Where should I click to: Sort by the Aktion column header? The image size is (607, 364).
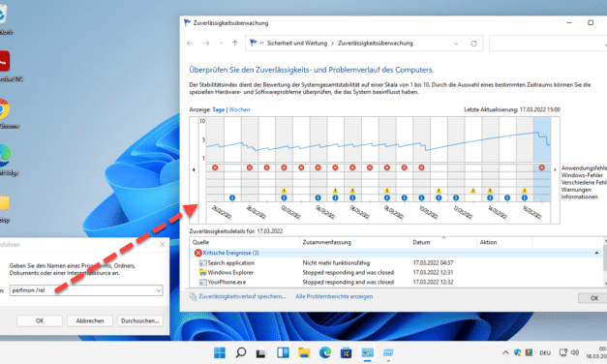[x=504, y=242]
